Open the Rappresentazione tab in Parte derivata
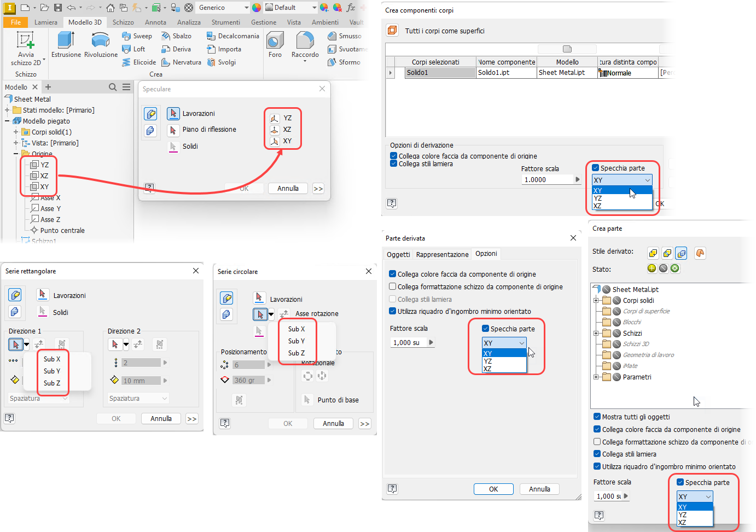Screen dimensions: 756x532 pyautogui.click(x=442, y=254)
